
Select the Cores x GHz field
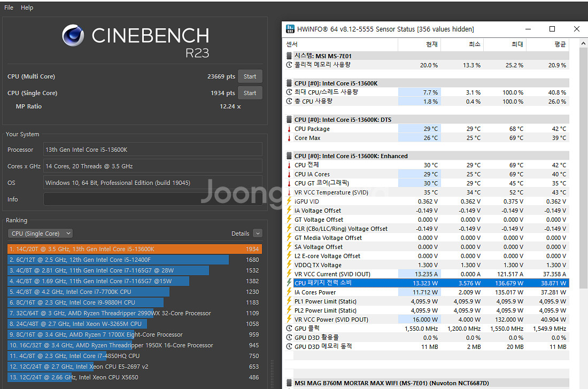(x=153, y=166)
